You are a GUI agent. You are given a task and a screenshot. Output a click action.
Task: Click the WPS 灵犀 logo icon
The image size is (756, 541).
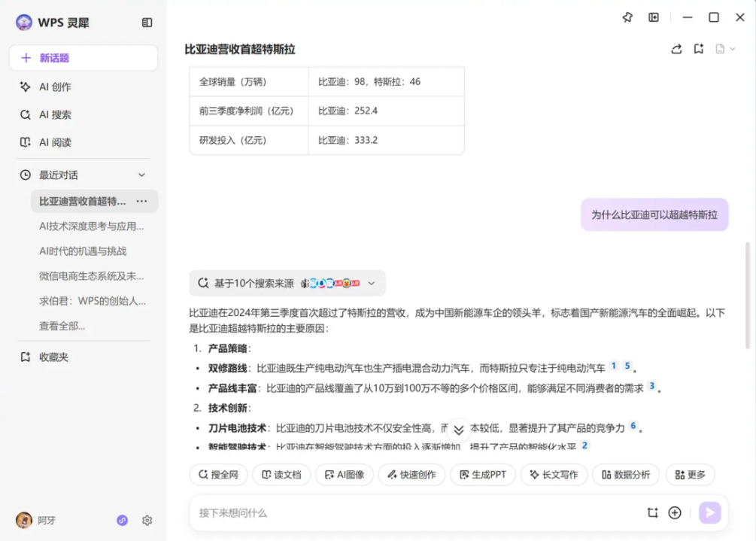[x=23, y=22]
